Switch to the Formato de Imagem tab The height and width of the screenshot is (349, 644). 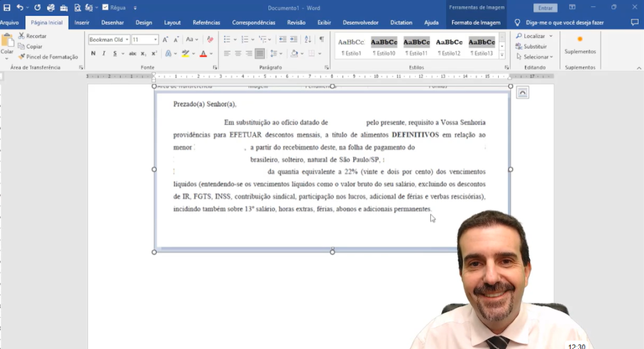[x=475, y=23]
